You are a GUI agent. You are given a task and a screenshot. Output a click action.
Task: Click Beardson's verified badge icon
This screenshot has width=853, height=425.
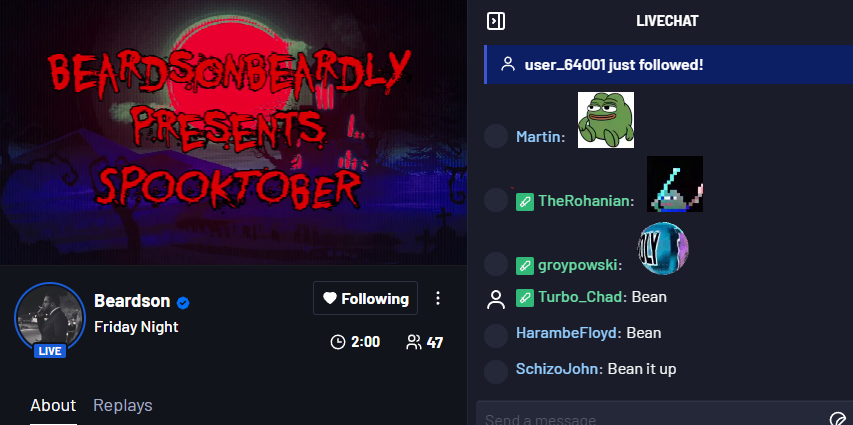coord(183,303)
